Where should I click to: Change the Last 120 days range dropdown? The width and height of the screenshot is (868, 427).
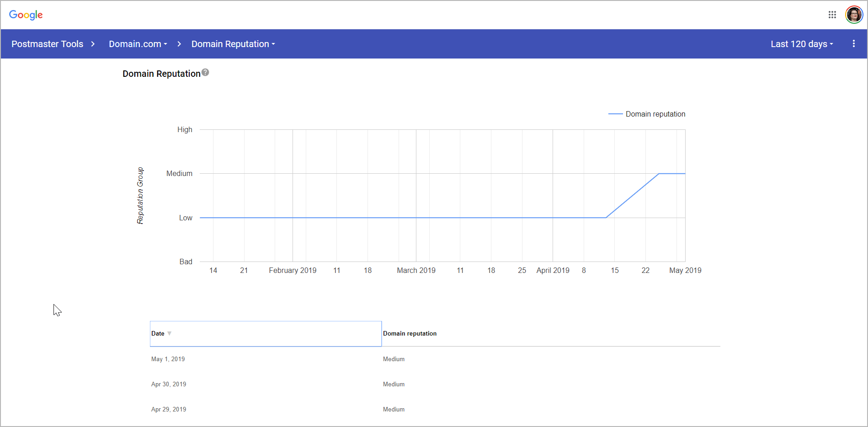pyautogui.click(x=802, y=44)
